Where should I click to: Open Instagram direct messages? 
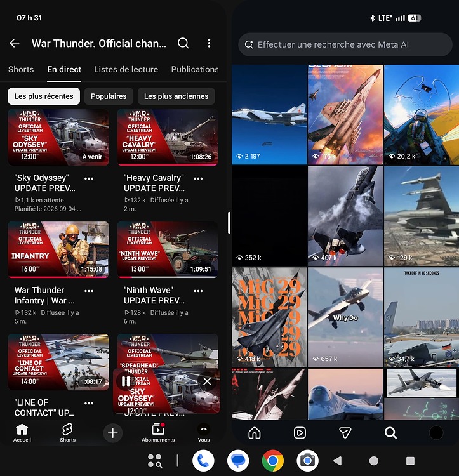click(345, 433)
